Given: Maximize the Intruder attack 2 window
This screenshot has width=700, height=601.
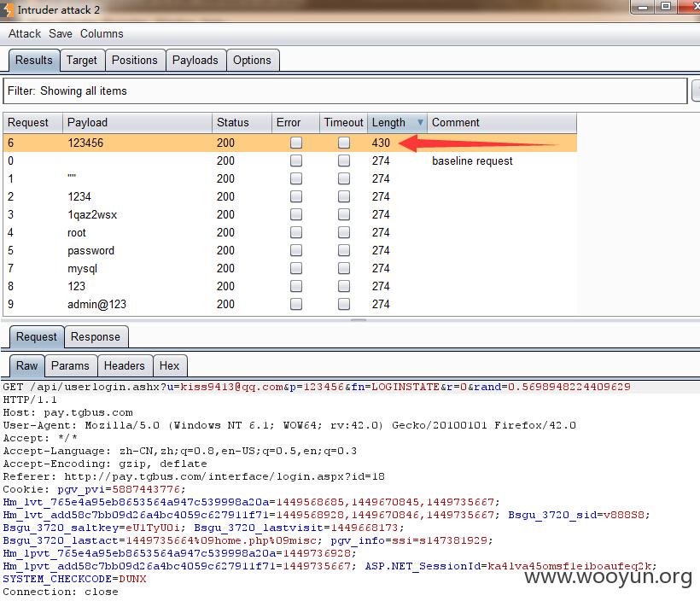Looking at the screenshot, I should pos(666,7).
